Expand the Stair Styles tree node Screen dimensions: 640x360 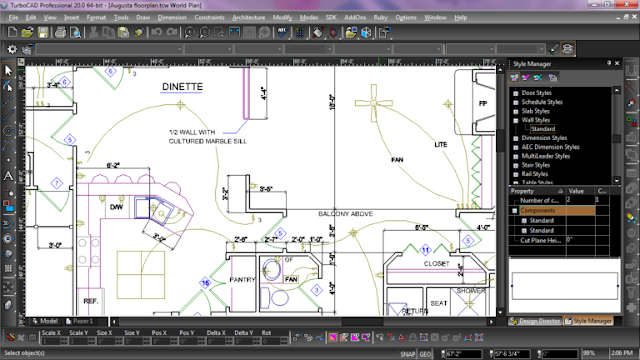point(516,165)
